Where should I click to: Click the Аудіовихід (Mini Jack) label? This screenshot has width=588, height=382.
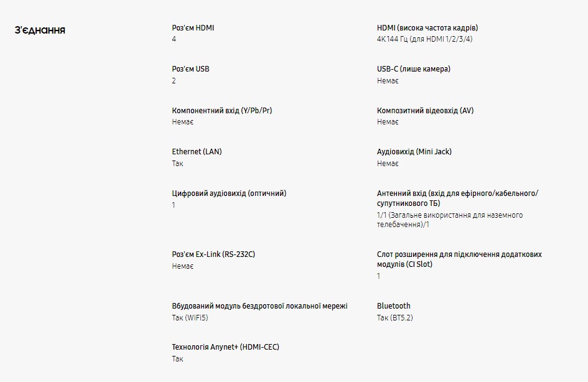(414, 152)
